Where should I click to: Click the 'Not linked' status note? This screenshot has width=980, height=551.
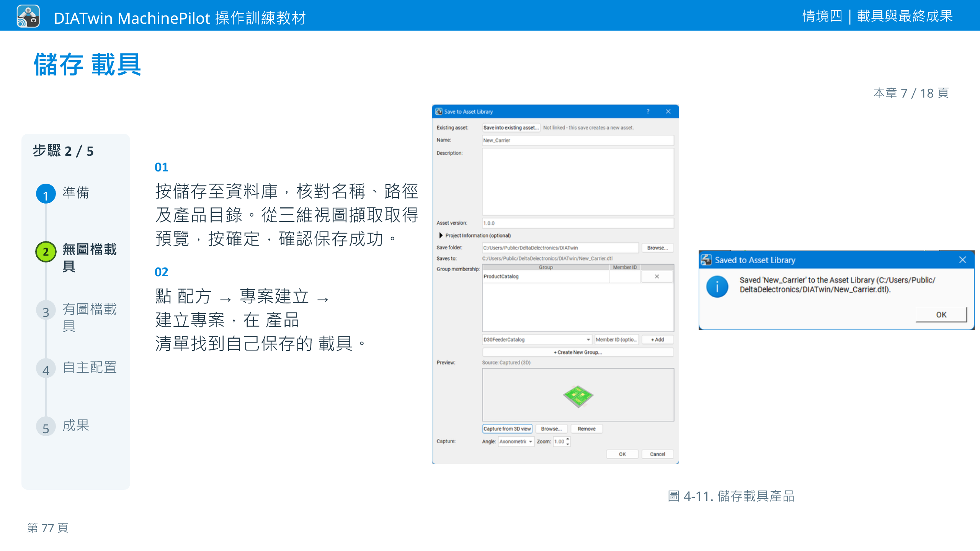click(x=588, y=127)
